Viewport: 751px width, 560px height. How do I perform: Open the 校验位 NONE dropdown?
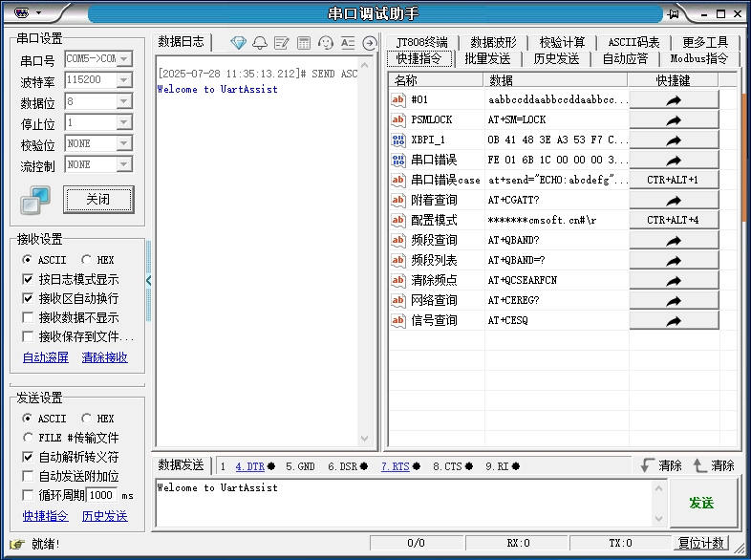(x=124, y=143)
